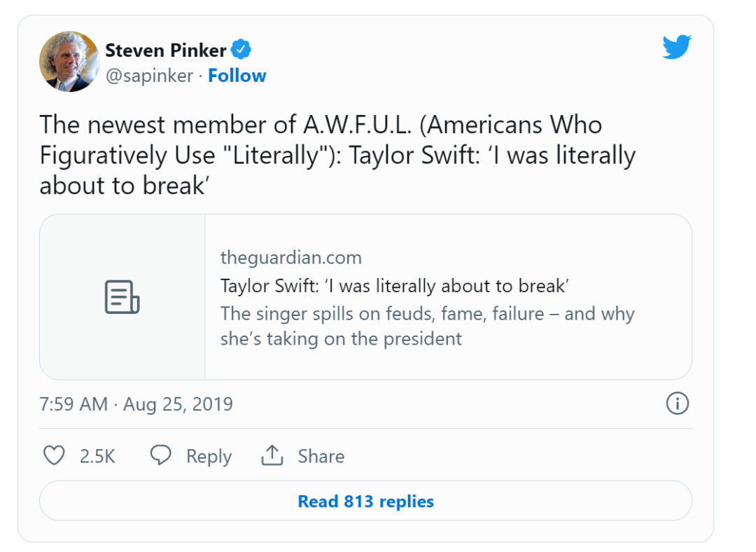Follow the @sapinker account
756x552 pixels.
[x=237, y=76]
